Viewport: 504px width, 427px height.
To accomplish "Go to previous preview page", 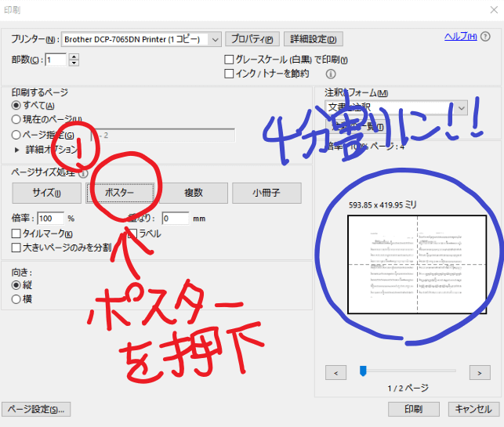I will coord(335,373).
